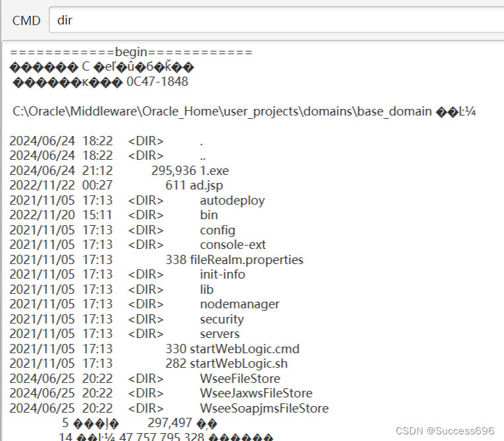
Task: Click the 2022/11/22 00:27 timestamp
Action: point(61,186)
